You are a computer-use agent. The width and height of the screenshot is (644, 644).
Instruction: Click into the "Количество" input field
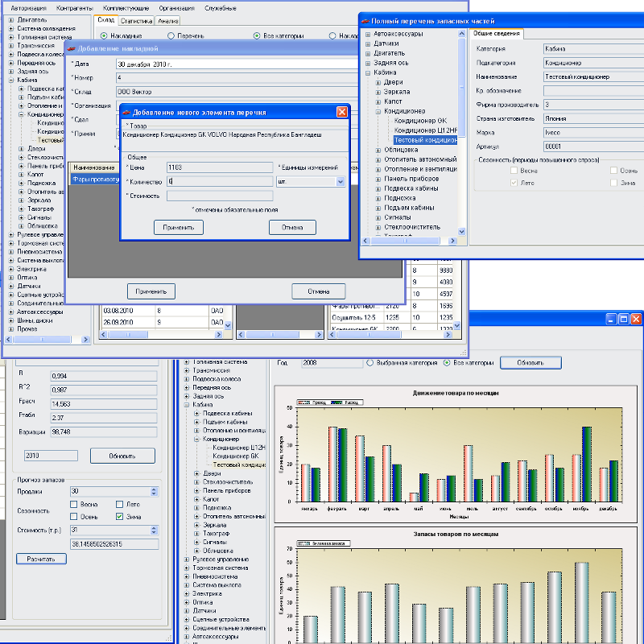(219, 182)
